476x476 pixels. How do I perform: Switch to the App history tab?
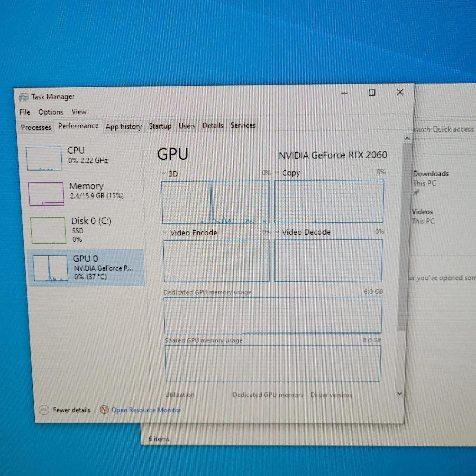[124, 127]
